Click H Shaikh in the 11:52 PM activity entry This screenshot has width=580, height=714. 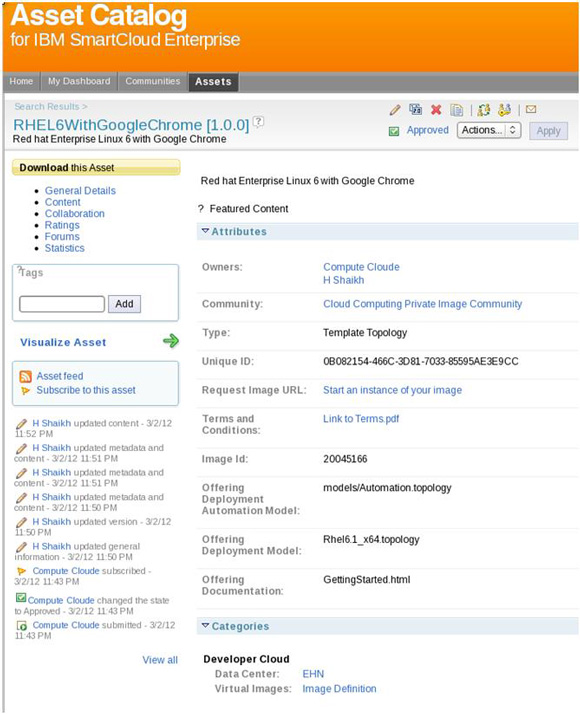[x=51, y=423]
